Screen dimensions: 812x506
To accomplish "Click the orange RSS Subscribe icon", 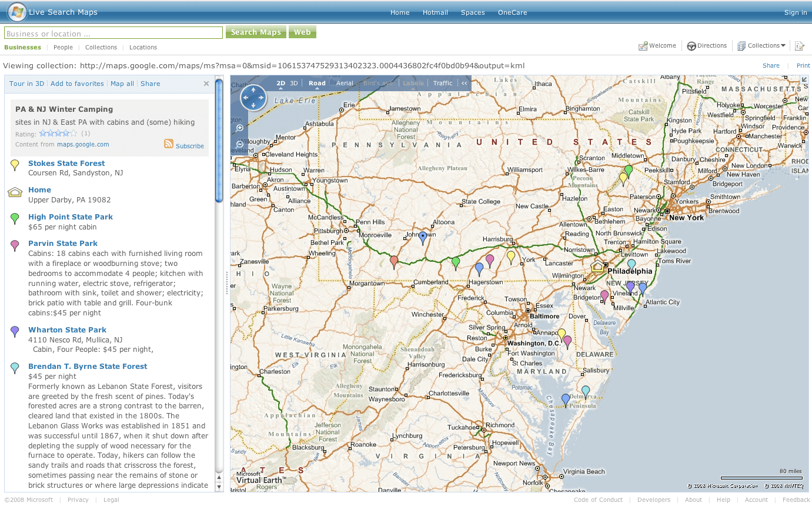I will (169, 144).
